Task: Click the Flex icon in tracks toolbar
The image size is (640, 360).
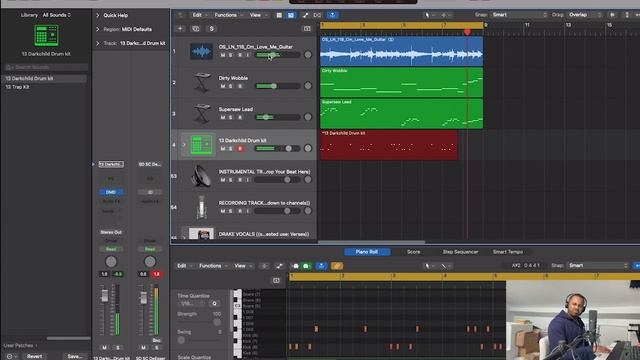Action: coord(317,15)
